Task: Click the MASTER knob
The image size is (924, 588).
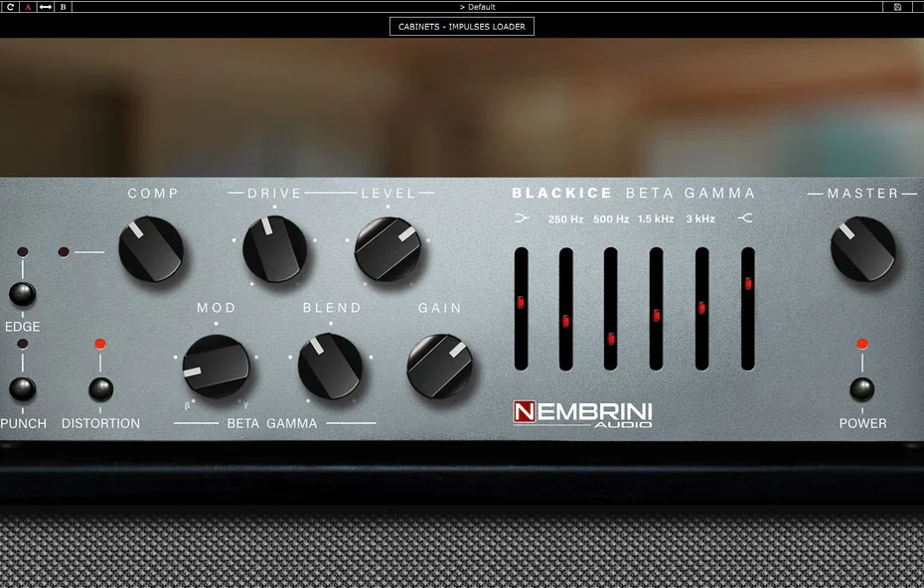Action: [862, 250]
